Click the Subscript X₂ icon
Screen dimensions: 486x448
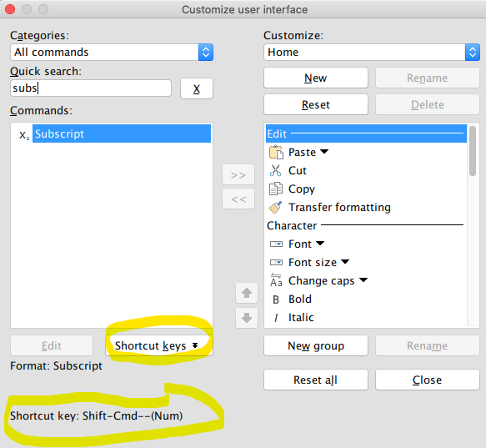pos(24,135)
